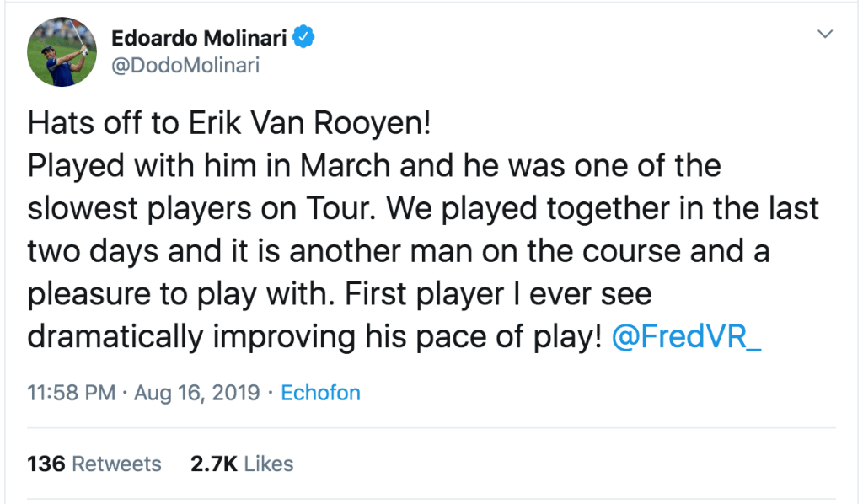Viewport: 863px width, 504px height.
Task: Click the Aug 16, 2019 date
Action: tap(199, 394)
